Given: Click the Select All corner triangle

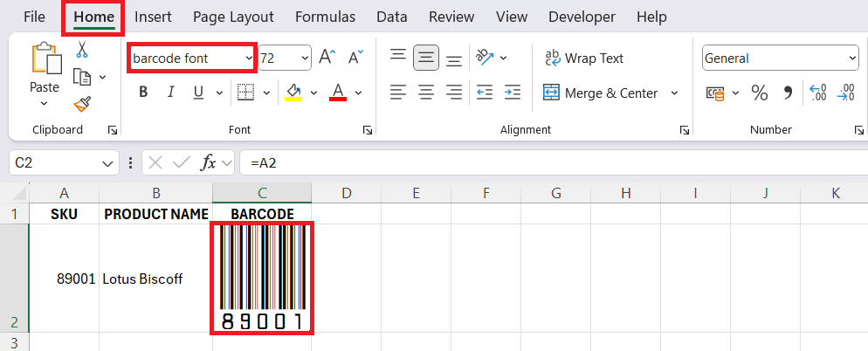Looking at the screenshot, I should point(19,194).
